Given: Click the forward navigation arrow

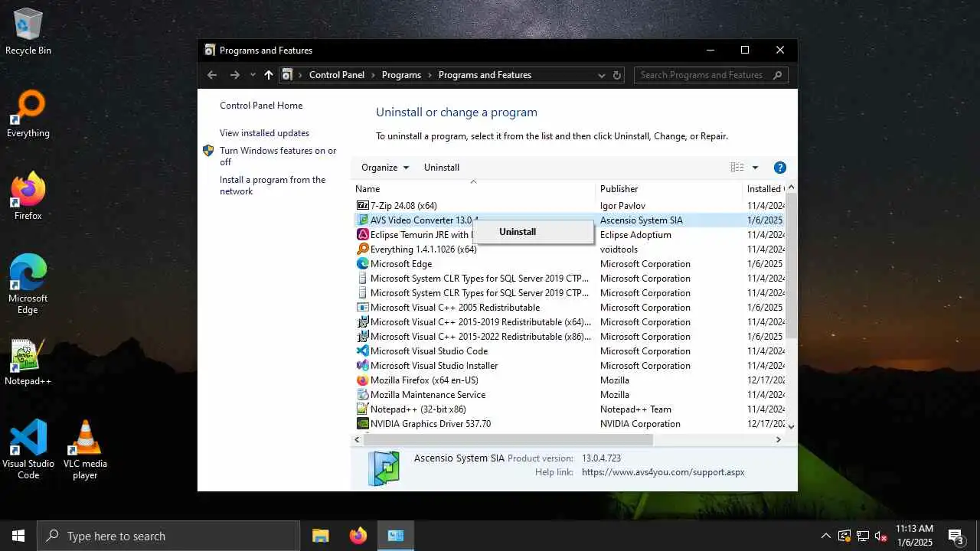Looking at the screenshot, I should (235, 75).
